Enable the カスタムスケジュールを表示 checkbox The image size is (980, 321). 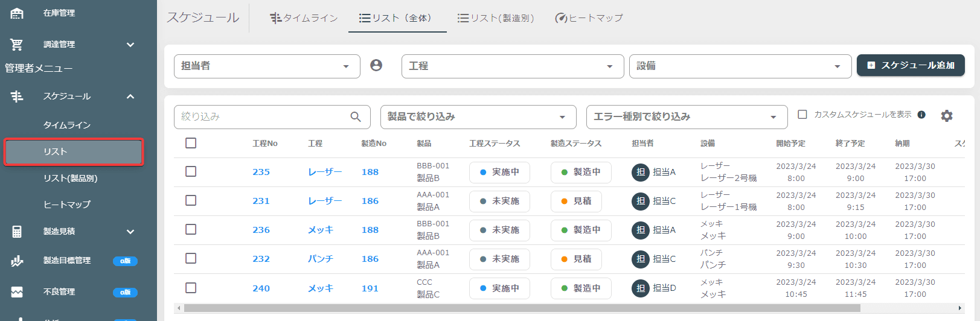click(802, 114)
